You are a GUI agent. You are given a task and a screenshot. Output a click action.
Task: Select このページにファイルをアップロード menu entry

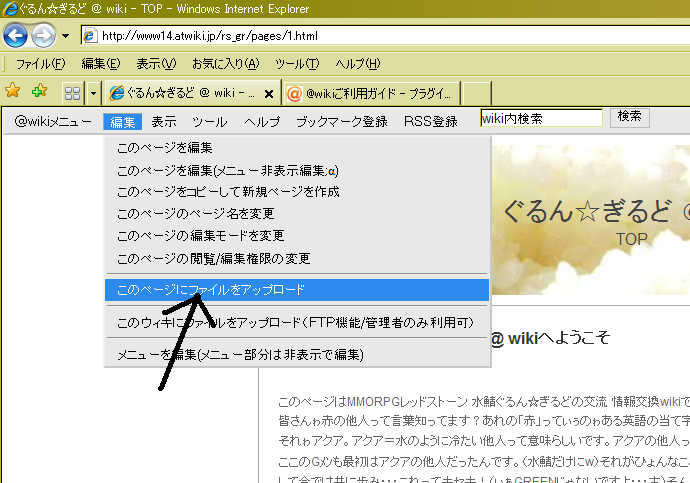(x=211, y=290)
